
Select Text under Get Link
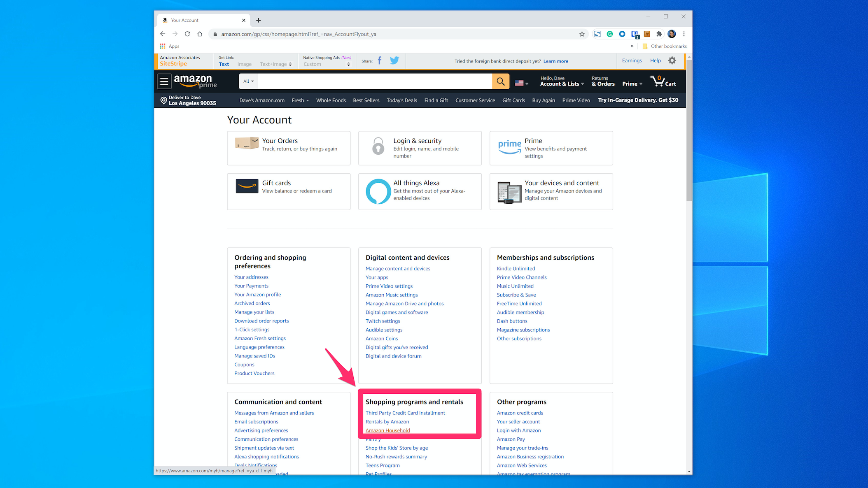coord(224,64)
